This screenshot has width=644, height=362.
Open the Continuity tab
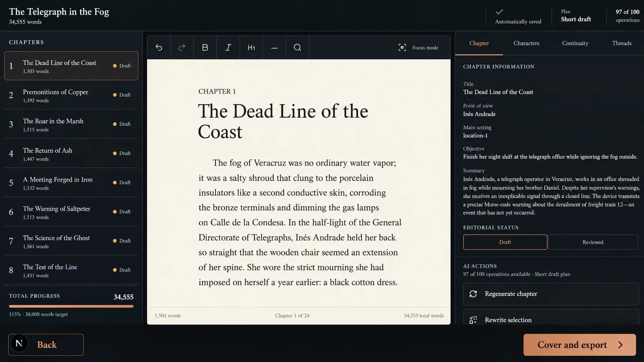coord(575,43)
